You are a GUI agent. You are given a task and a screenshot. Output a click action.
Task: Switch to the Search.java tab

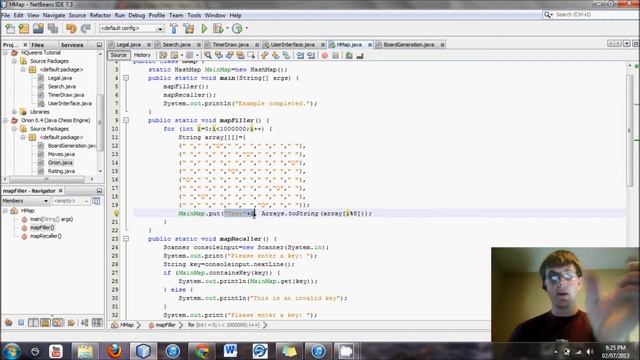(x=176, y=44)
